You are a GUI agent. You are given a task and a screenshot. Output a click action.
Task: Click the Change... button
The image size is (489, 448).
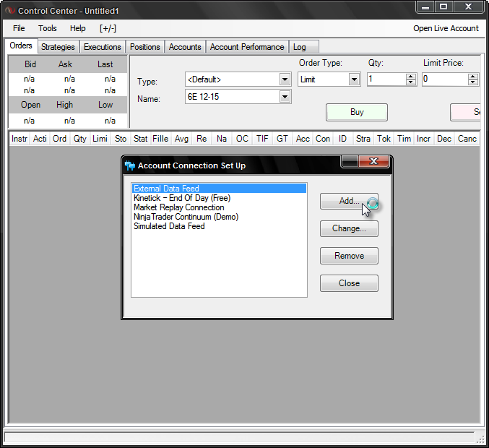[349, 228]
